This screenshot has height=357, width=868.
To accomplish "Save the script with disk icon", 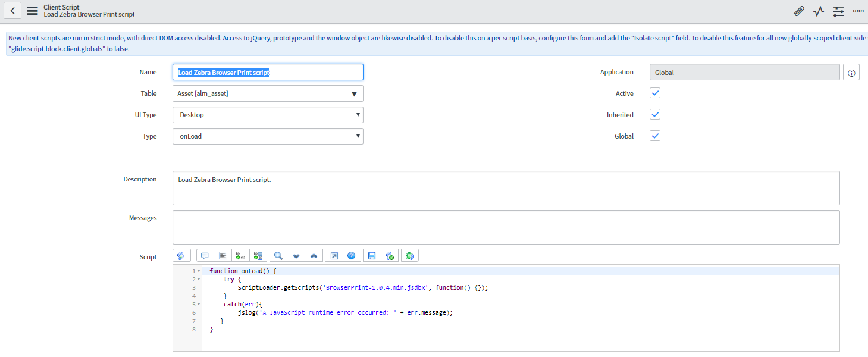I will tap(372, 255).
